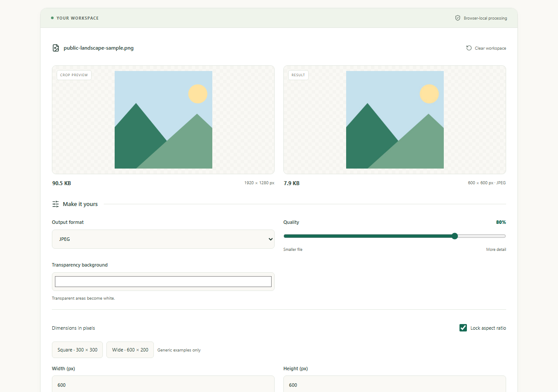The height and width of the screenshot is (392, 558).
Task: Click the 80% quality value
Action: point(501,222)
